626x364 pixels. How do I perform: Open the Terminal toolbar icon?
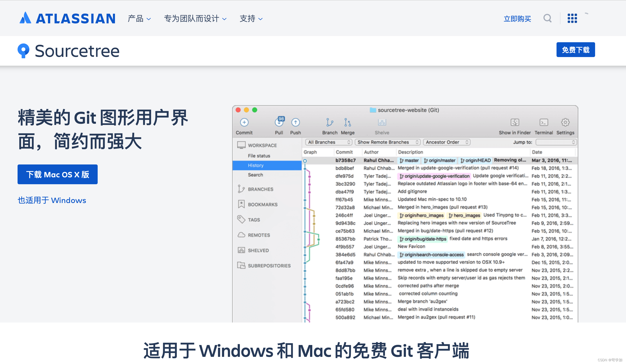tap(544, 122)
